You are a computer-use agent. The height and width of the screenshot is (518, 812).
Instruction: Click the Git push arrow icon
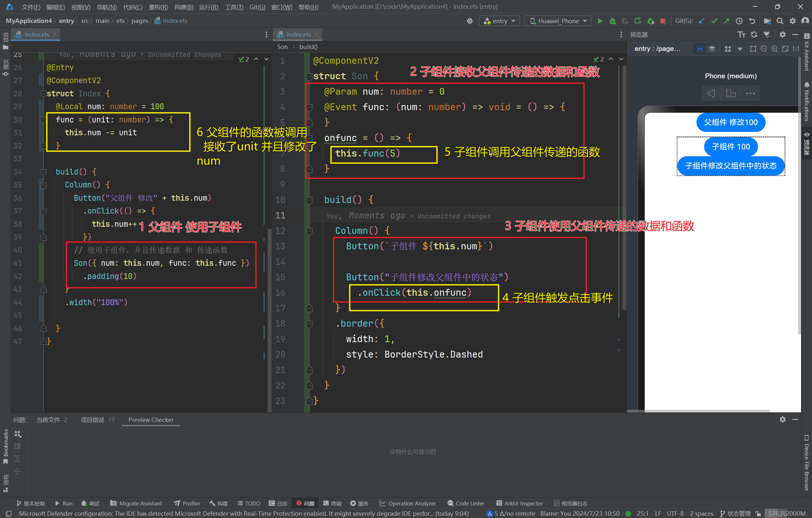coord(726,21)
